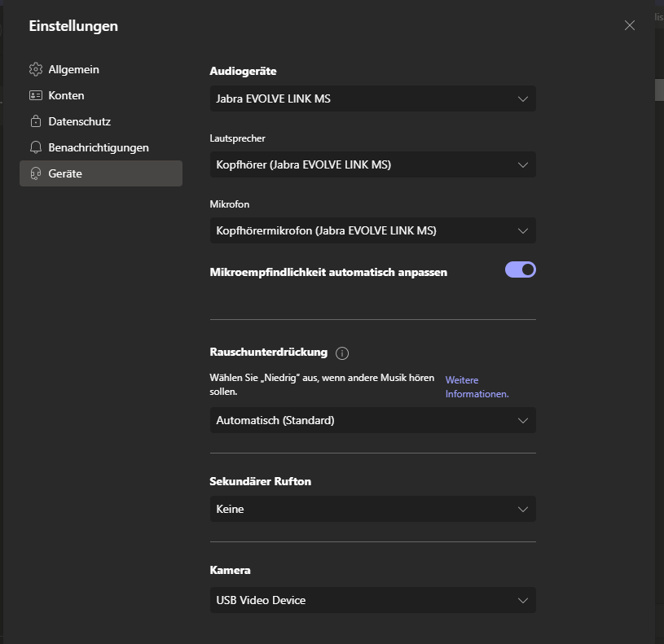Viewport: 664px width, 644px height.
Task: Open the Kamera dropdown showing USB Video Device
Action: [x=372, y=600]
